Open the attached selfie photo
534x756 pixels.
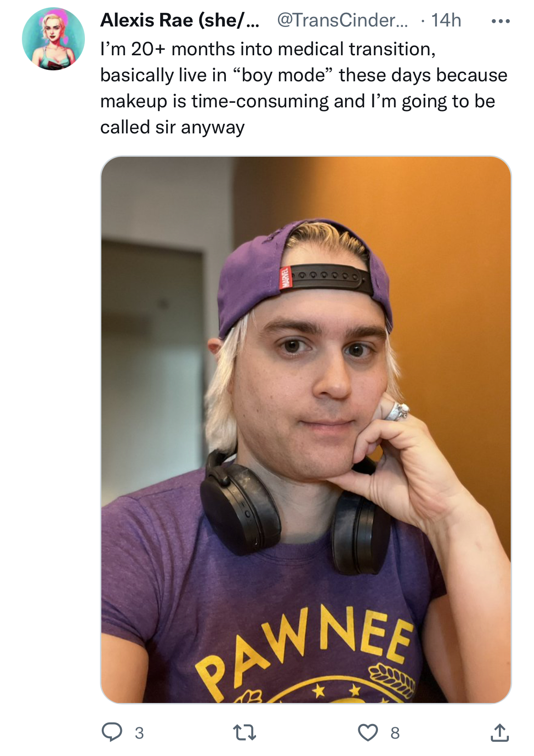[306, 429]
